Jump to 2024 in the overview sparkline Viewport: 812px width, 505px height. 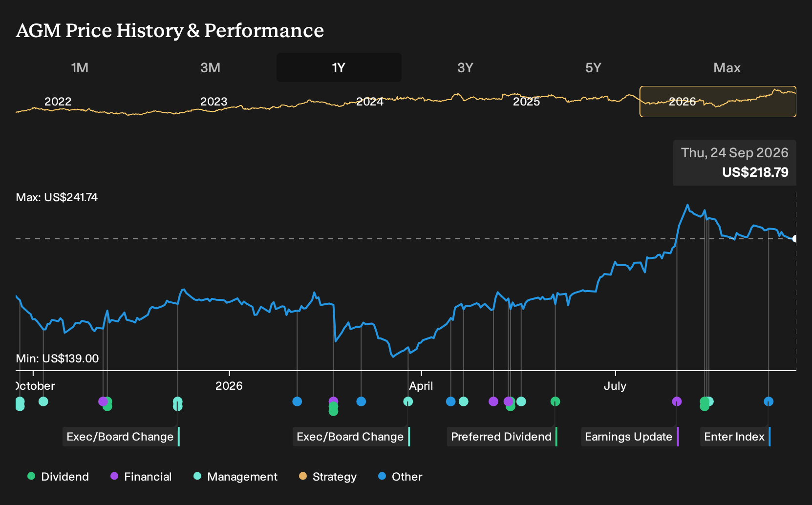point(370,102)
